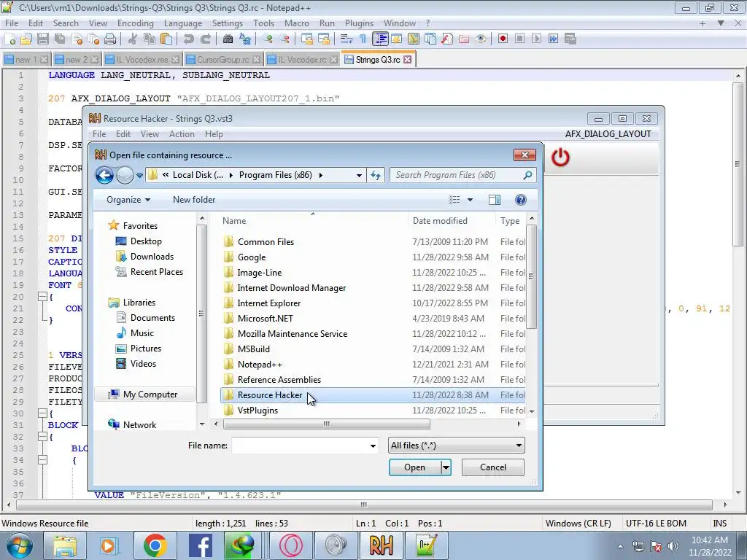Click the Save recorded macro icon

[x=570, y=39]
